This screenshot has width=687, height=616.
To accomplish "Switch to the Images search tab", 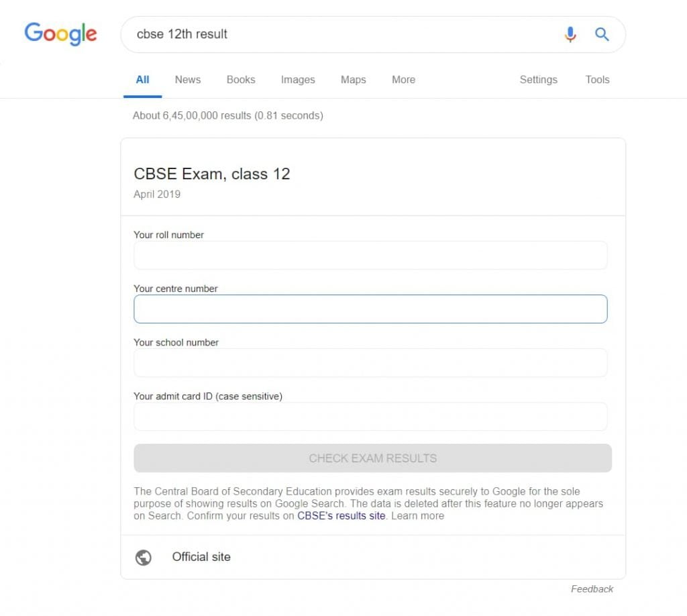I will pos(297,79).
